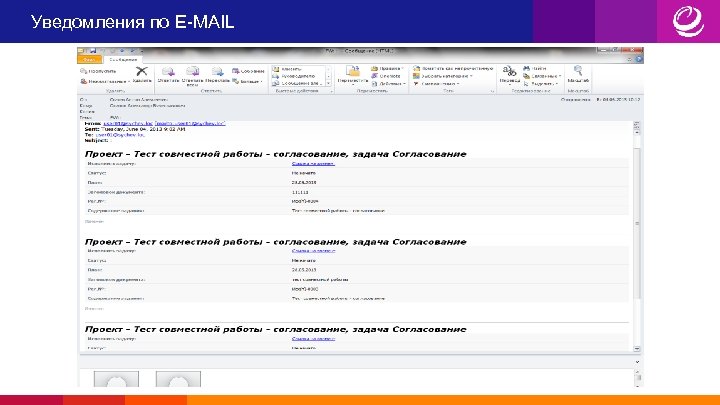Image resolution: width=720 pixels, height=405 pixels.
Task: Open the Actions (Действия) dropdown
Action: tap(388, 84)
